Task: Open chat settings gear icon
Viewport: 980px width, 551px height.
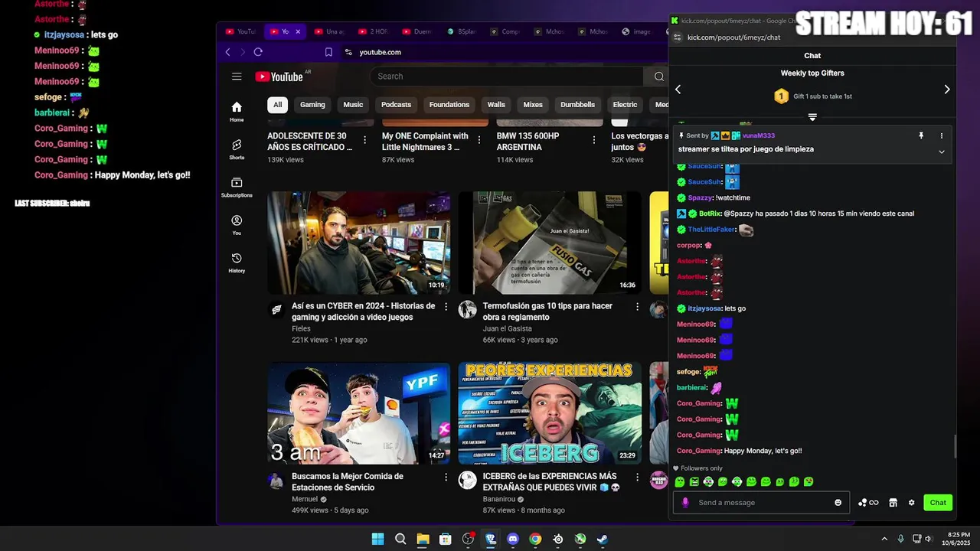Action: tap(911, 503)
